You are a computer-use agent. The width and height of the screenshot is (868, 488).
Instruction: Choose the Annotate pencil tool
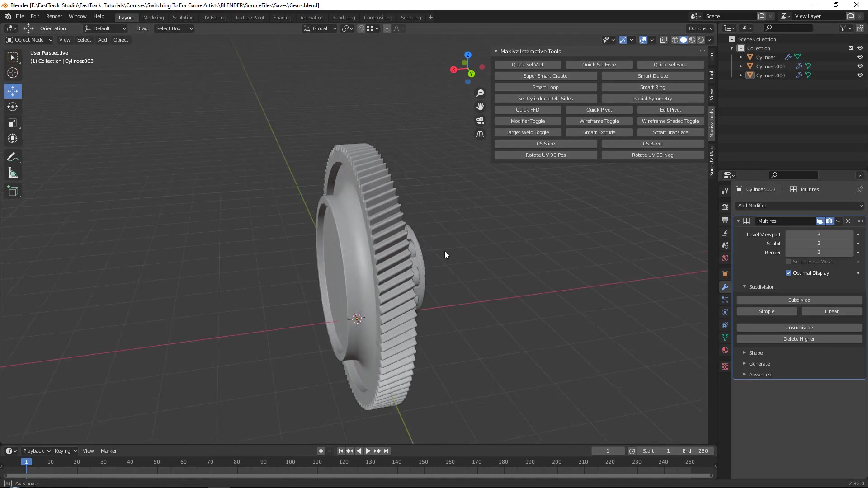[x=13, y=157]
